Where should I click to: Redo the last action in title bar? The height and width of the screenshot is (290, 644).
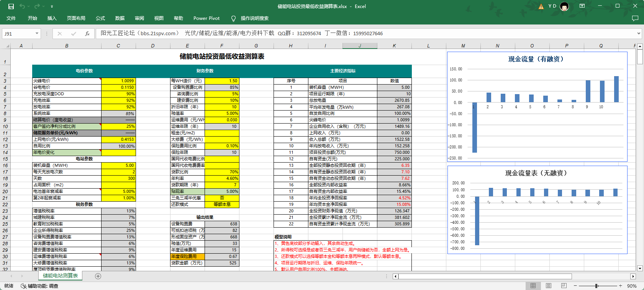pyautogui.click(x=37, y=7)
